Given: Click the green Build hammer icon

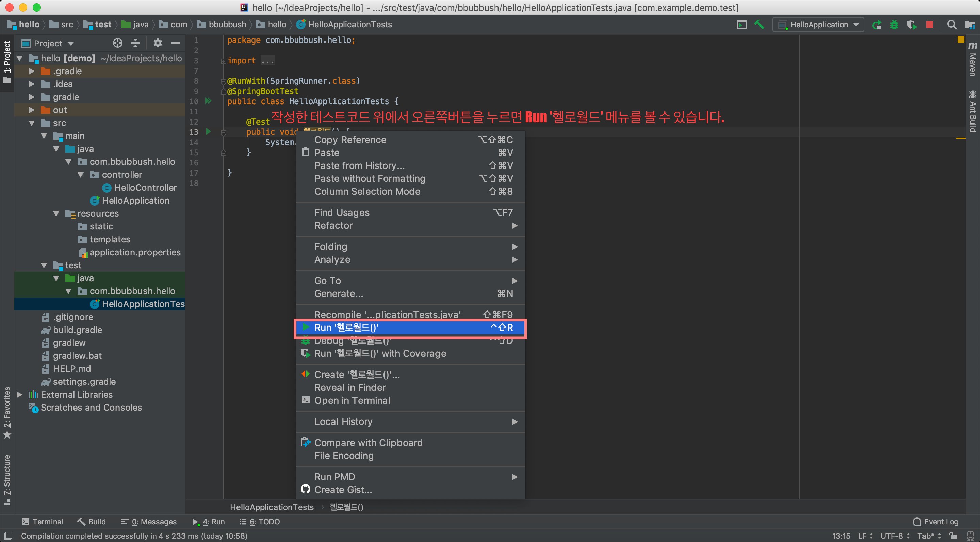Looking at the screenshot, I should coord(759,25).
